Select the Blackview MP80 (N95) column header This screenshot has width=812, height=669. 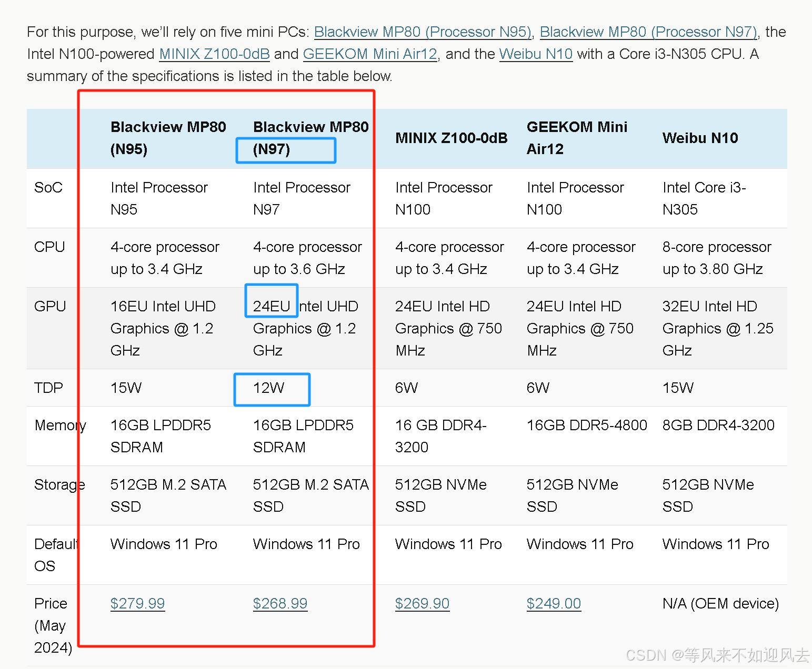[x=168, y=138]
